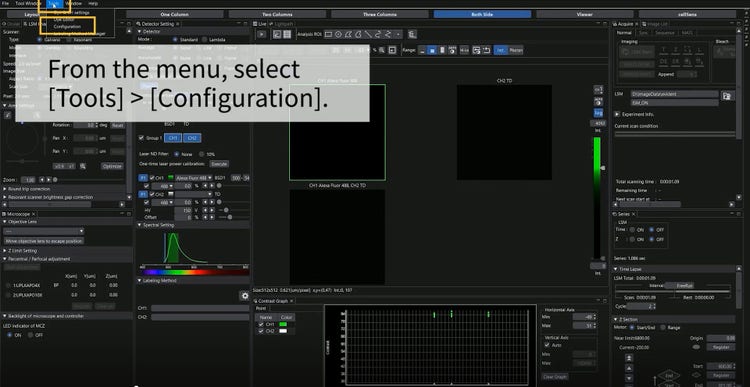
Task: Click the Horizontal Axis Min input field
Action: coord(583,317)
